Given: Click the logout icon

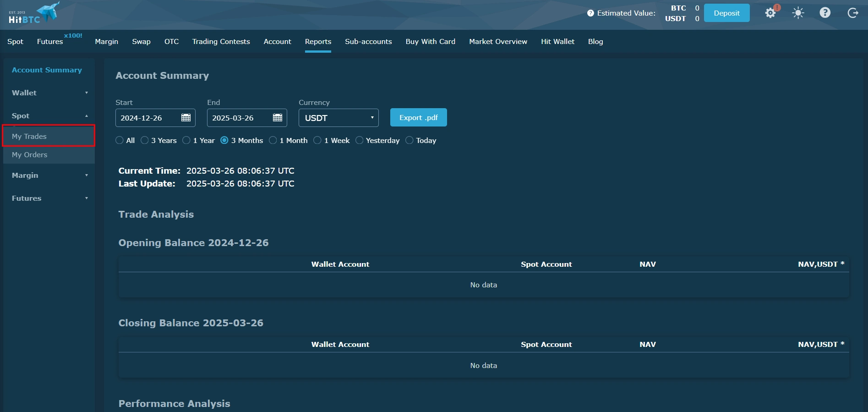Looking at the screenshot, I should [852, 13].
